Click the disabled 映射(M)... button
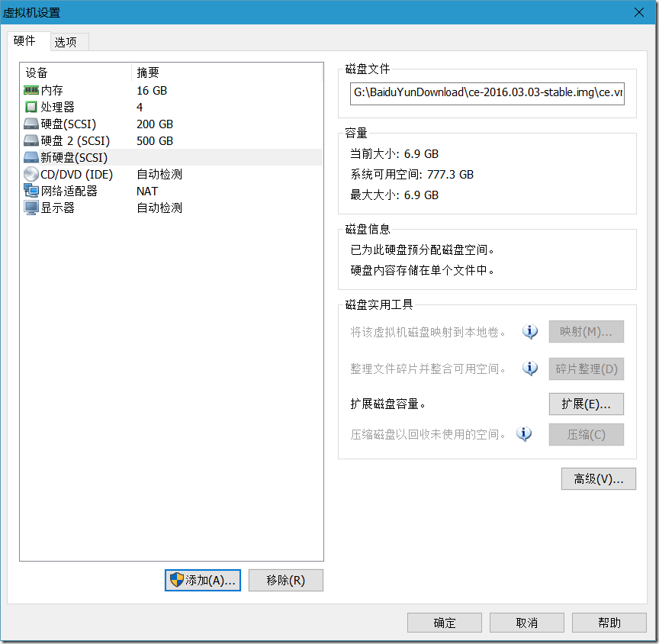This screenshot has height=644, width=659. [586, 332]
